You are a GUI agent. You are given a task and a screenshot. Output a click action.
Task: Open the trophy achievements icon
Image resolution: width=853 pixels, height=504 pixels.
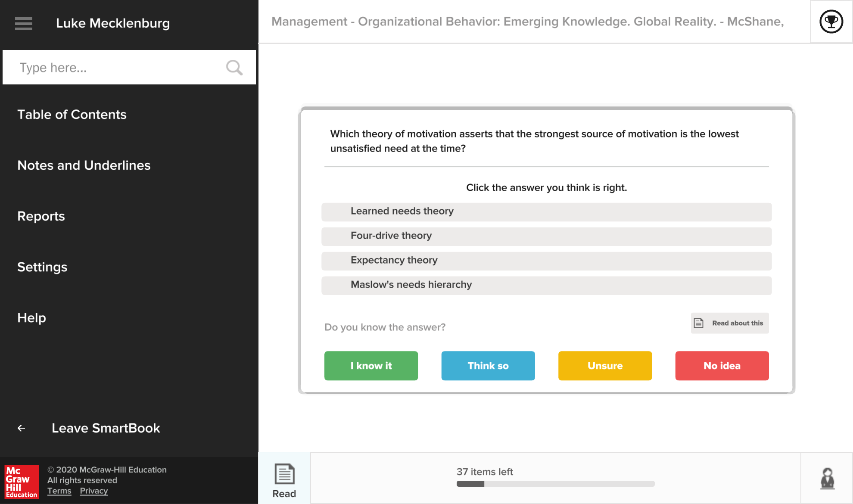pos(831,22)
